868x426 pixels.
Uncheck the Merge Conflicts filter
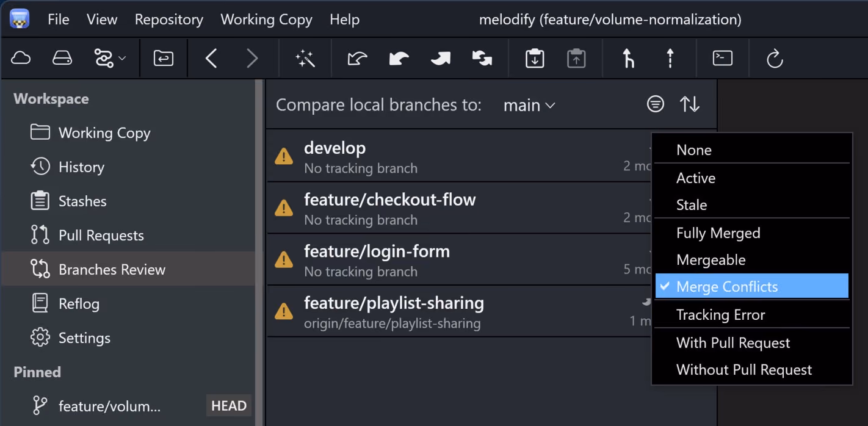(752, 286)
